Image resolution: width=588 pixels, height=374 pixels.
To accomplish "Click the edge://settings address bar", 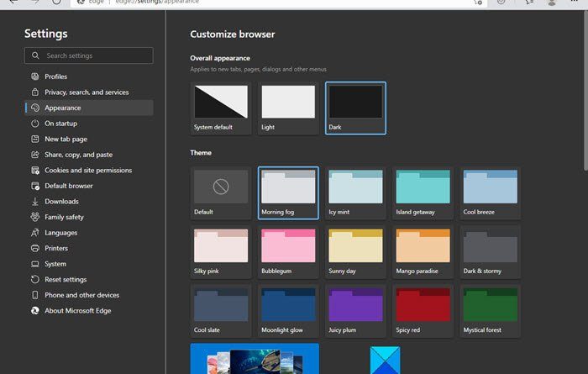I will pyautogui.click(x=278, y=3).
